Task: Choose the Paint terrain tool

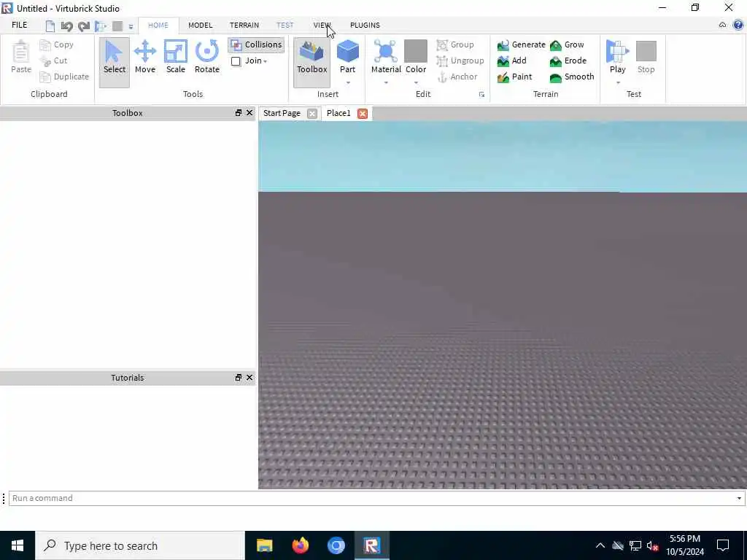Action: click(514, 77)
